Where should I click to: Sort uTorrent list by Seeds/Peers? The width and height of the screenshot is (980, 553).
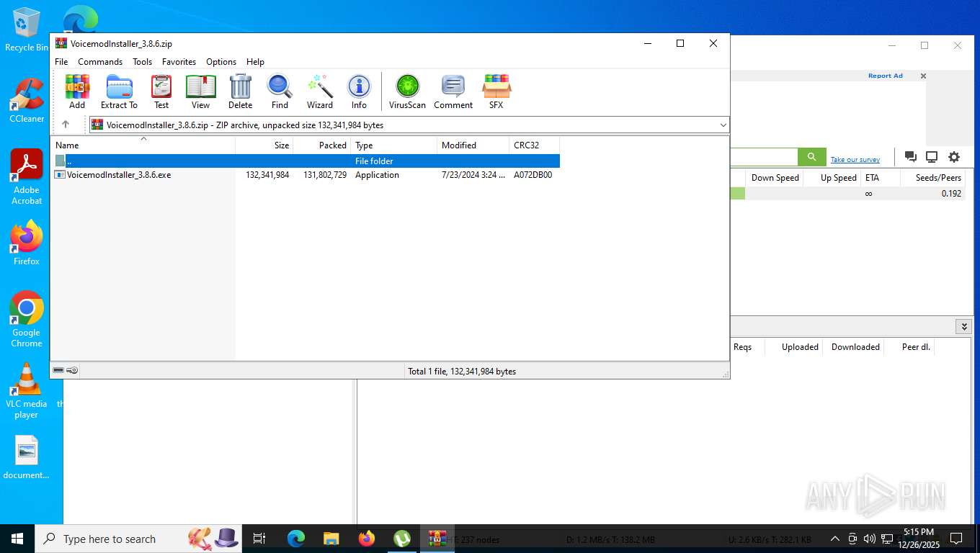[x=933, y=178]
